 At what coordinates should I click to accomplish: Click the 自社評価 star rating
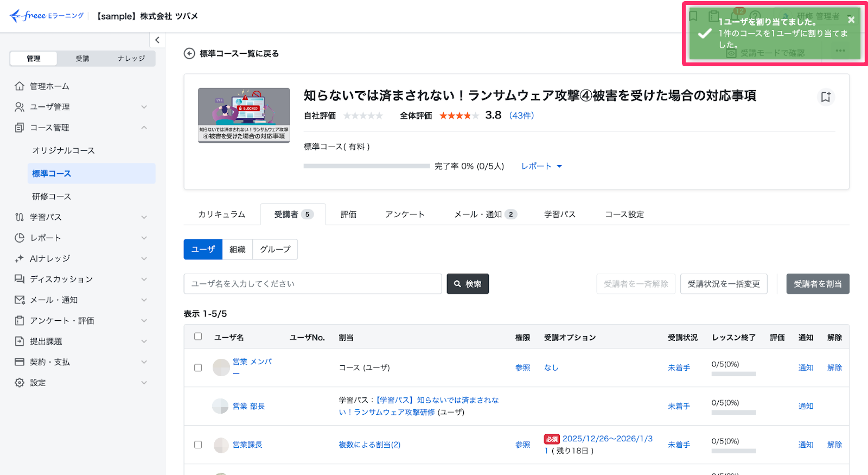(x=363, y=116)
